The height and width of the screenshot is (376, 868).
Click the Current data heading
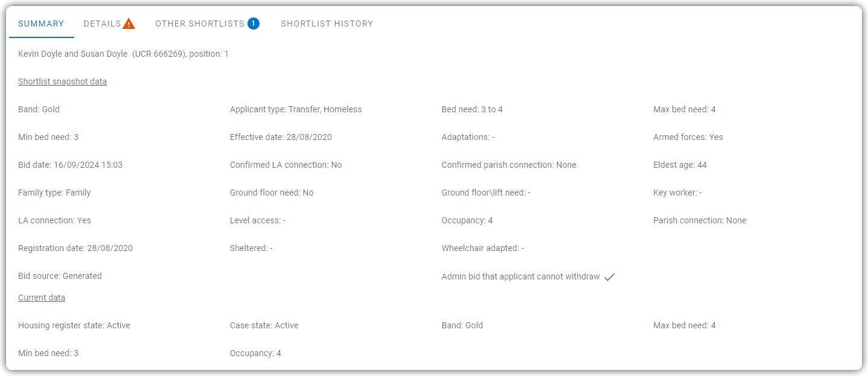pyautogui.click(x=42, y=298)
